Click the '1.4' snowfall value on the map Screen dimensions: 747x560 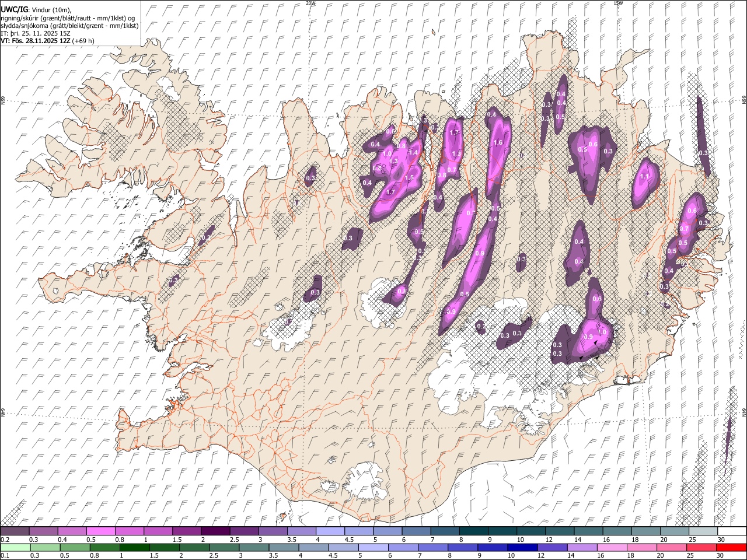414,152
